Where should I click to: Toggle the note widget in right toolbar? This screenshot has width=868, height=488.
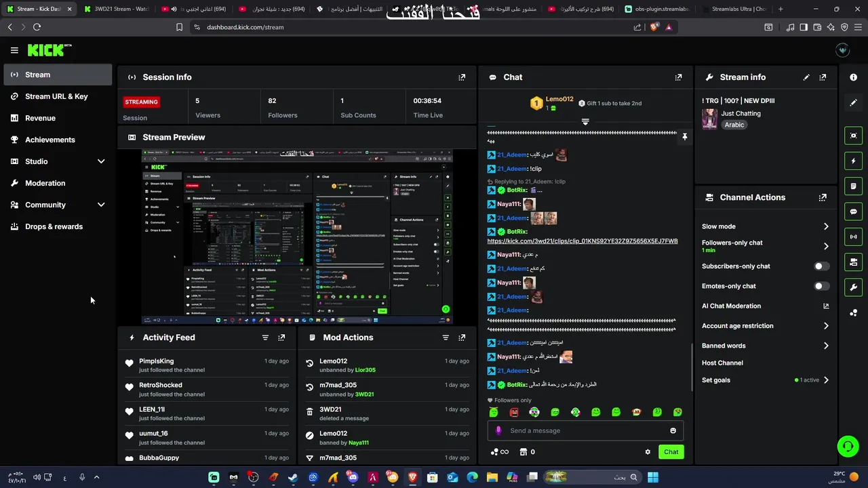click(x=853, y=186)
